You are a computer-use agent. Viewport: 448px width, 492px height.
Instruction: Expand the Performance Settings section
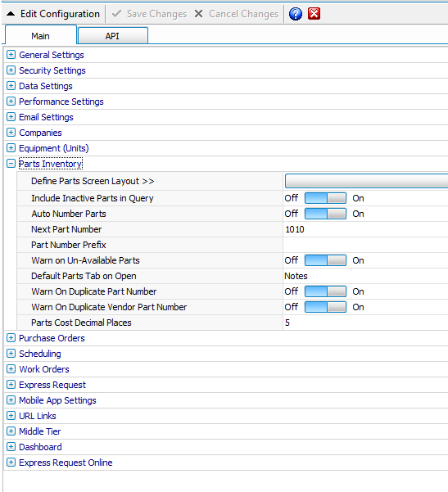11,102
